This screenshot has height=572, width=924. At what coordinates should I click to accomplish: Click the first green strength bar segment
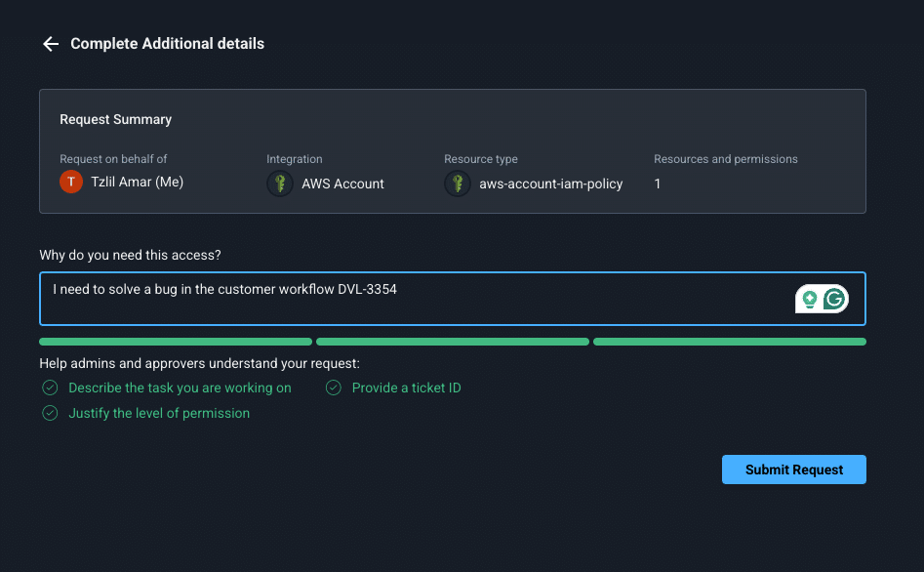pyautogui.click(x=176, y=343)
